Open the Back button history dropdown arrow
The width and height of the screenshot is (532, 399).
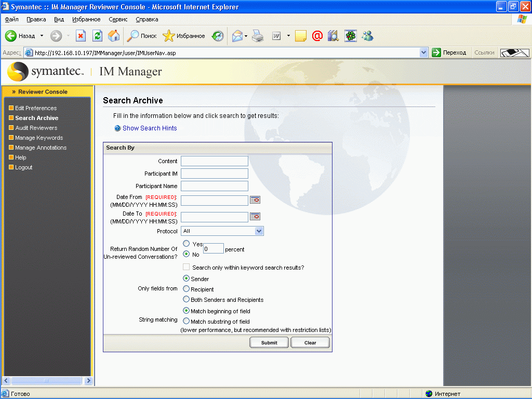[x=42, y=36]
